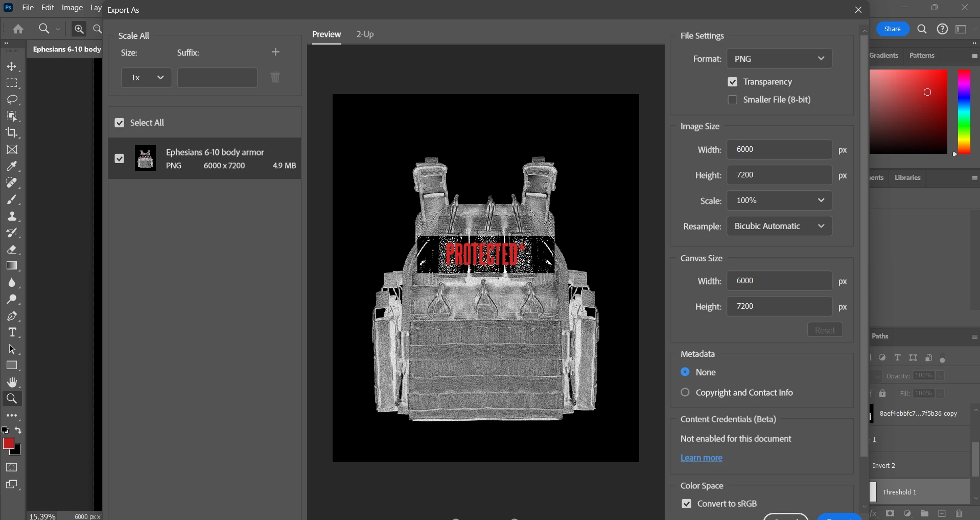This screenshot has height=520, width=980.
Task: Enable Smaller File (8-bit) option
Action: click(733, 100)
